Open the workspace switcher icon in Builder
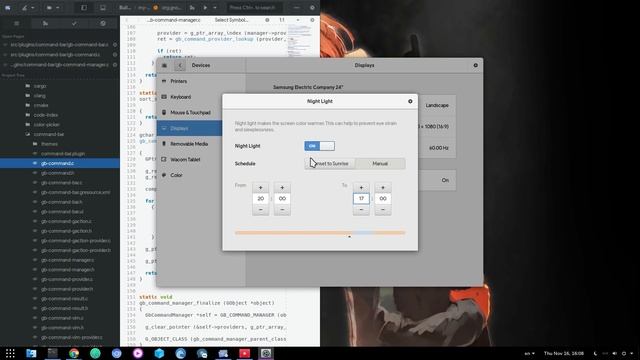Viewport: 640px width, 360px height. click(8, 7)
